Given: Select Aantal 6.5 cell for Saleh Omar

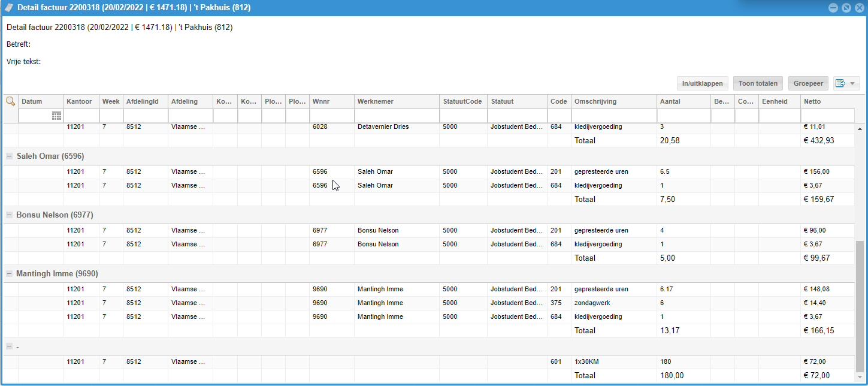Looking at the screenshot, I should pos(683,171).
